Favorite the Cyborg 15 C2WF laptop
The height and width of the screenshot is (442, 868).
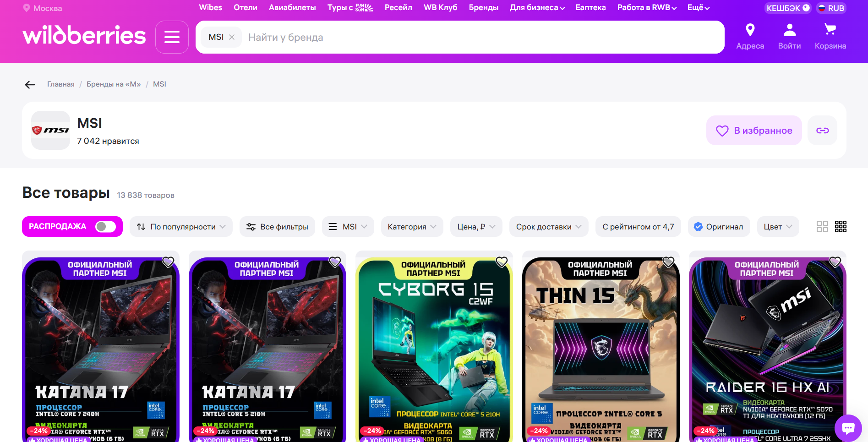click(502, 262)
